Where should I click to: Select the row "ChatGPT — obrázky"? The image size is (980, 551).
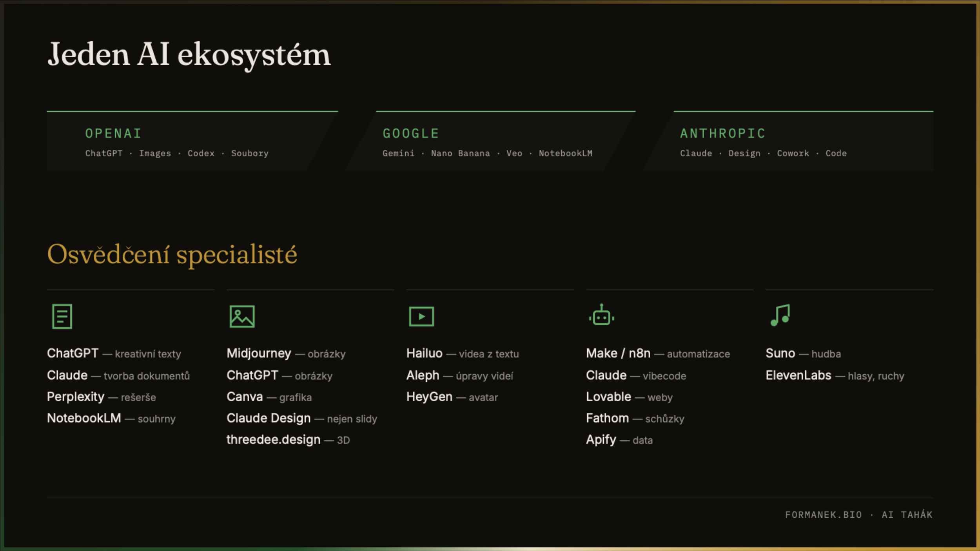coord(279,375)
